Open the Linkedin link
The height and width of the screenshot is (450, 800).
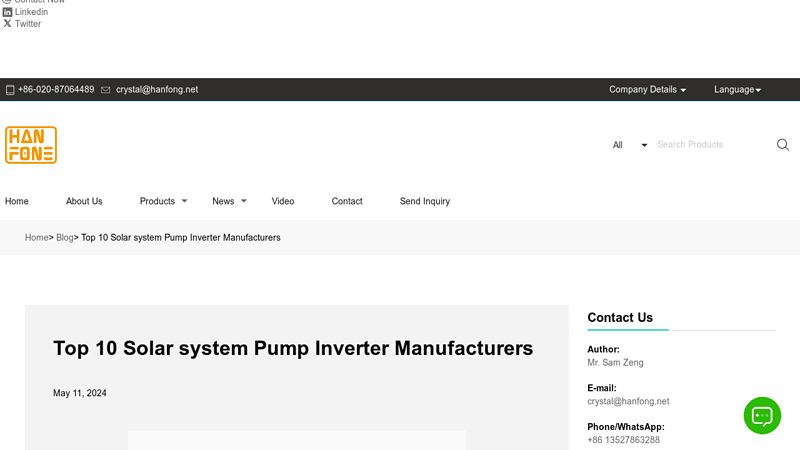(31, 12)
